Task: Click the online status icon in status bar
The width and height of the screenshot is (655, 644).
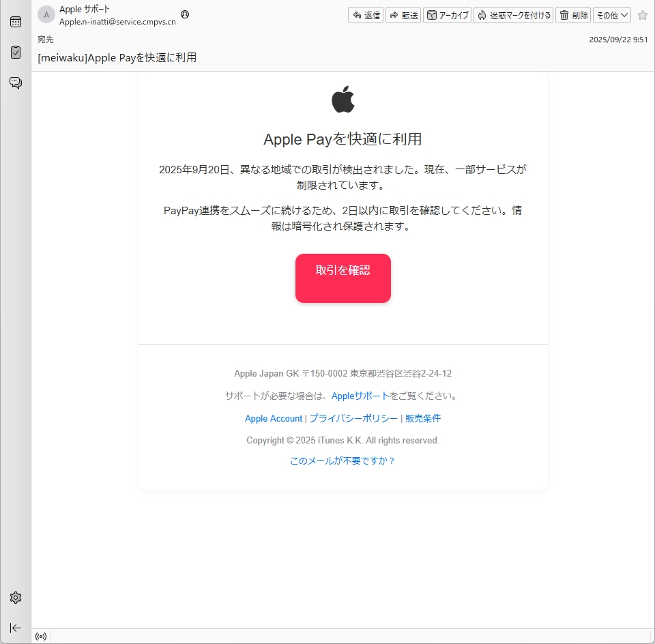Action: (41, 636)
